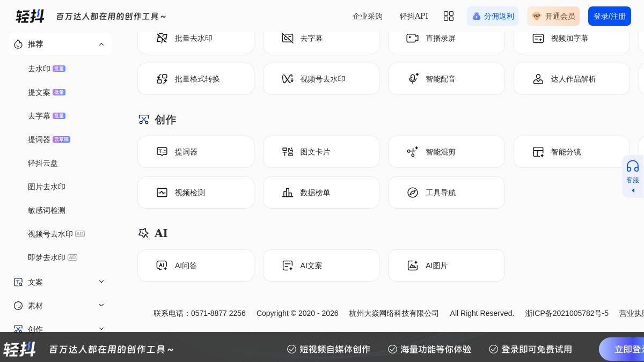Open 图片去水印 in sidebar
This screenshot has width=644, height=362.
(x=47, y=187)
